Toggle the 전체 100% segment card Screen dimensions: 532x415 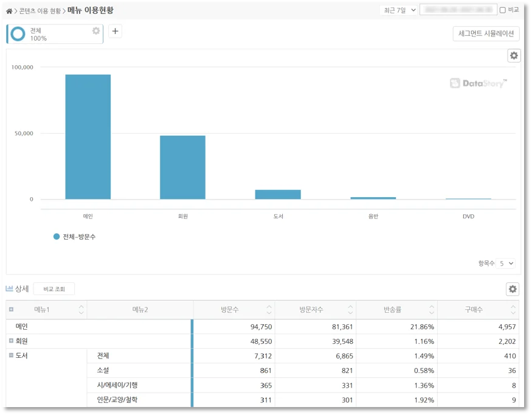pos(43,33)
